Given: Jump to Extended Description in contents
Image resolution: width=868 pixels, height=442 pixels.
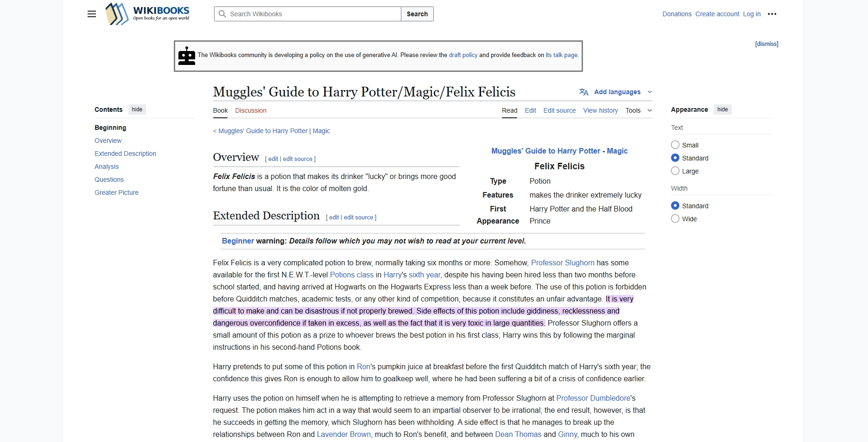Looking at the screenshot, I should pos(125,154).
